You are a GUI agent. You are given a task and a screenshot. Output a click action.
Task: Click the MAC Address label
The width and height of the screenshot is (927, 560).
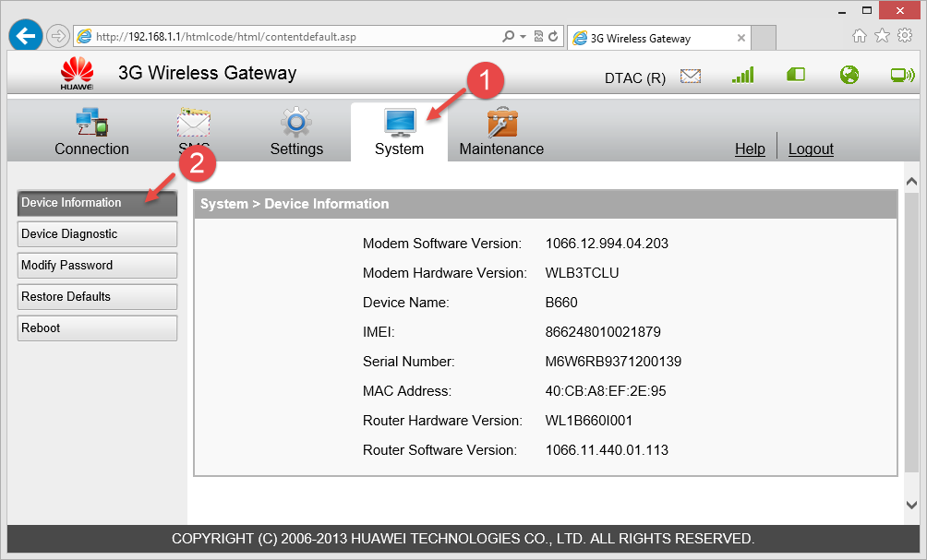pos(407,391)
